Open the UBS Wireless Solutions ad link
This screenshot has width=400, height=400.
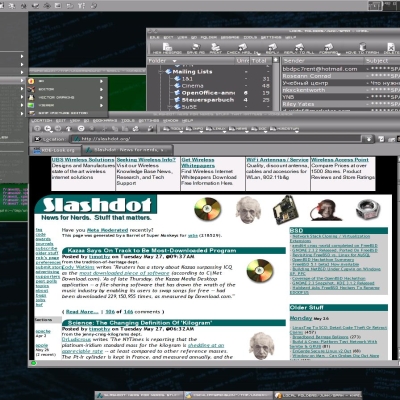pos(83,160)
